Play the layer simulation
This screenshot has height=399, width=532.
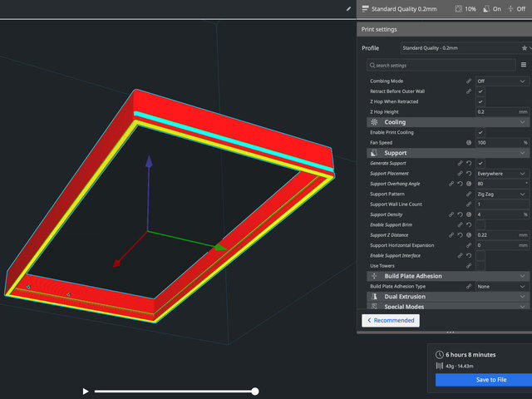(x=85, y=391)
